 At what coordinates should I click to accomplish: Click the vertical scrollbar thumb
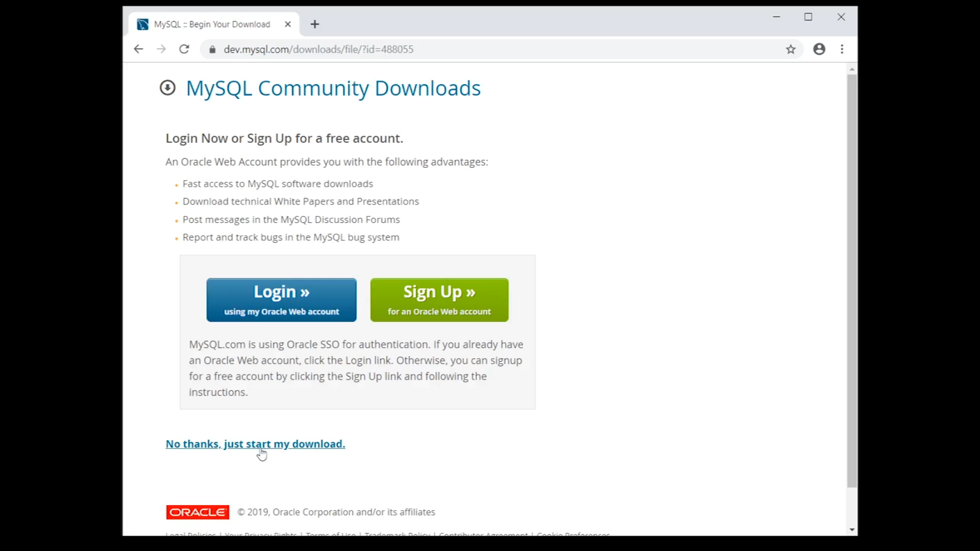pyautogui.click(x=852, y=281)
